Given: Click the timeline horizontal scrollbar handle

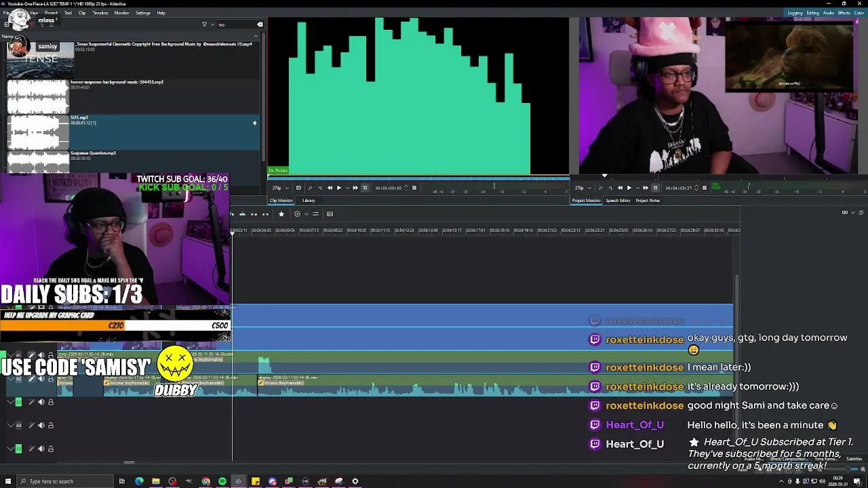Looking at the screenshot, I should click(128, 463).
